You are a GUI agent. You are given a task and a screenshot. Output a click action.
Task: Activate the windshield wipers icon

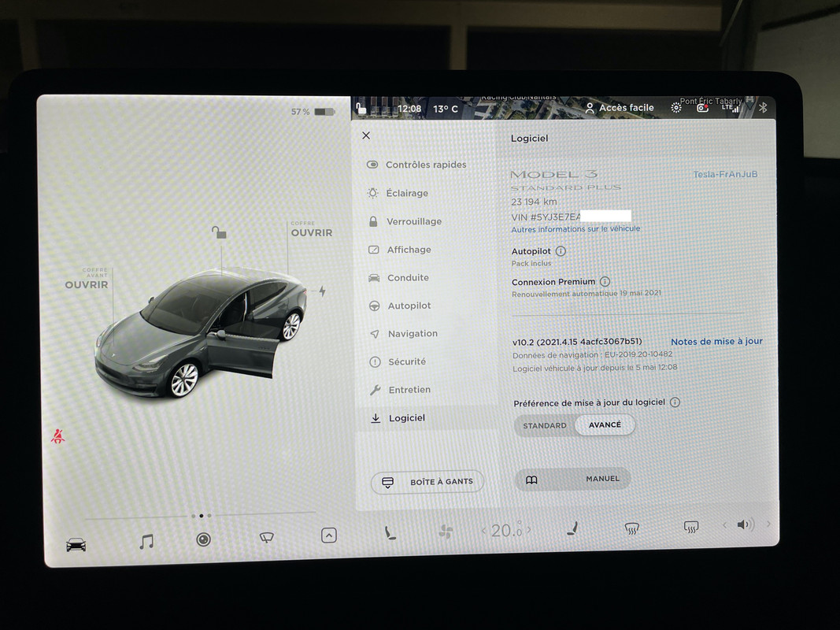[266, 537]
